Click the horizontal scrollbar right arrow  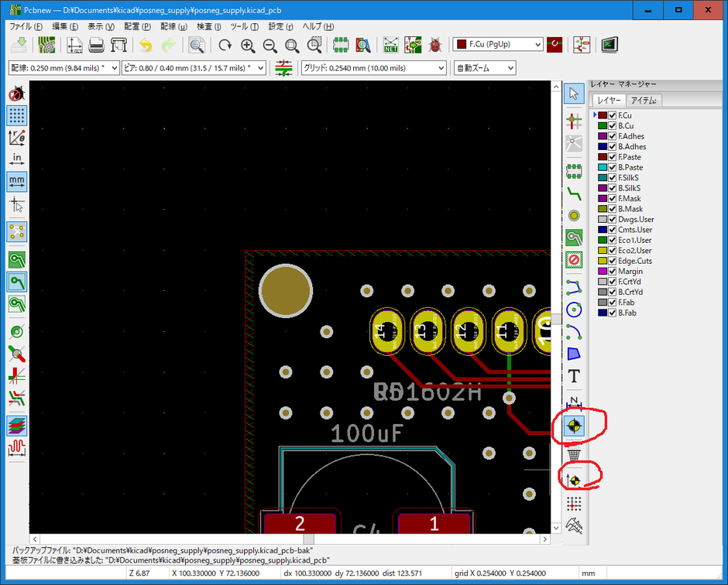pyautogui.click(x=545, y=539)
